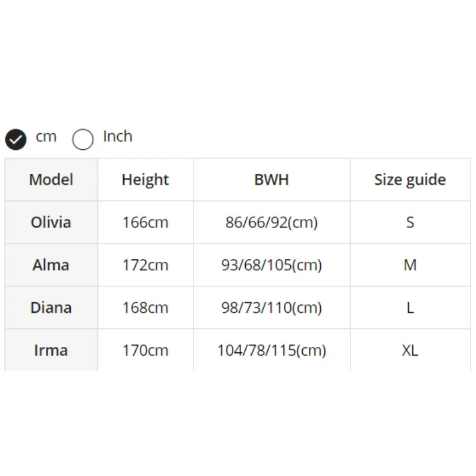The image size is (476, 476).
Task: Click the 86/66/92(cm) measurement cell
Action: pos(271,223)
